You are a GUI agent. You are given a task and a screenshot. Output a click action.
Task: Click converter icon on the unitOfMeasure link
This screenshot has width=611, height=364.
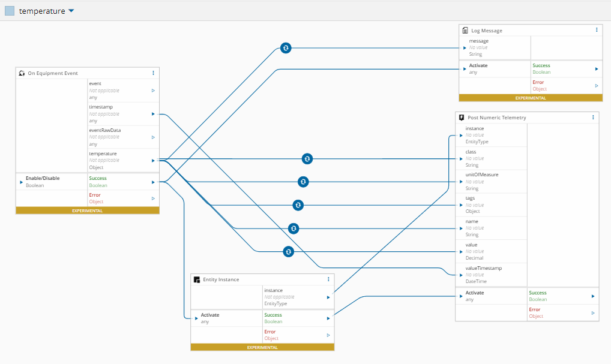303,181
